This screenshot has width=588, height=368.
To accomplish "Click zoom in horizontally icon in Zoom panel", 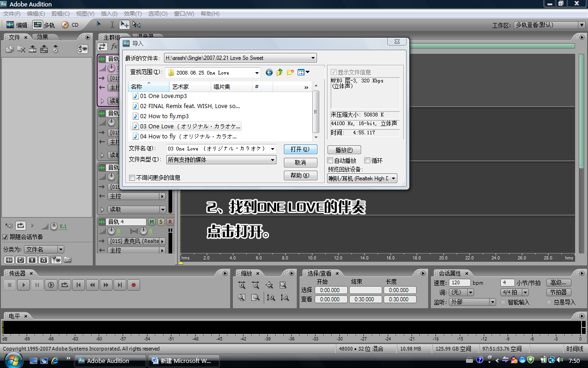I will click(242, 285).
